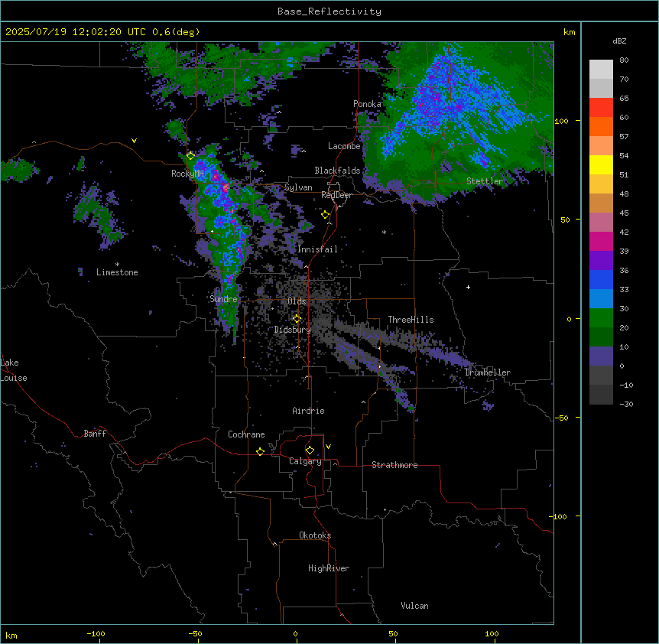Click the Stettler town label
Viewport: 659px width, 644px height.
[485, 181]
